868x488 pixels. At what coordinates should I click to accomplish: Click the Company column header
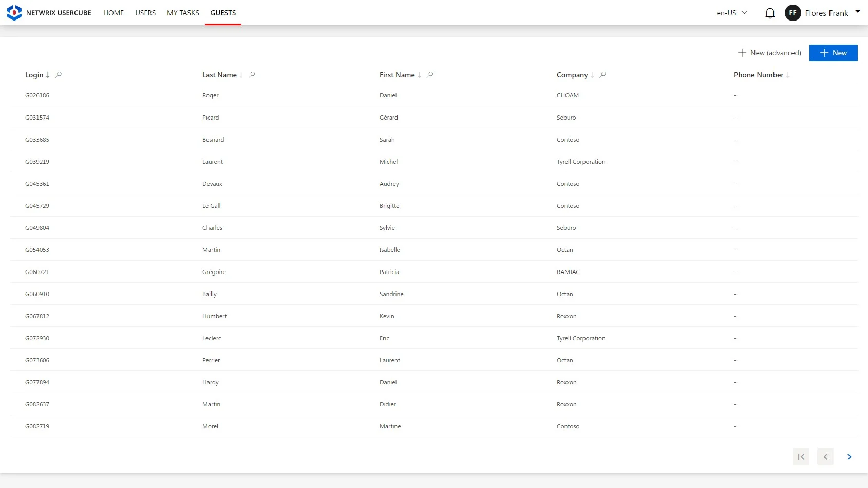[x=572, y=75]
